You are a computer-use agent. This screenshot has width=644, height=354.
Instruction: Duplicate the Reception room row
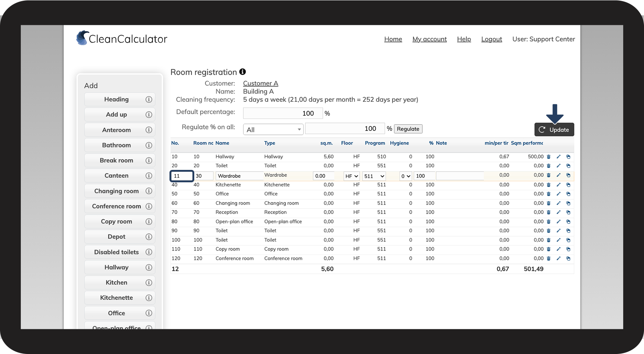[568, 213]
